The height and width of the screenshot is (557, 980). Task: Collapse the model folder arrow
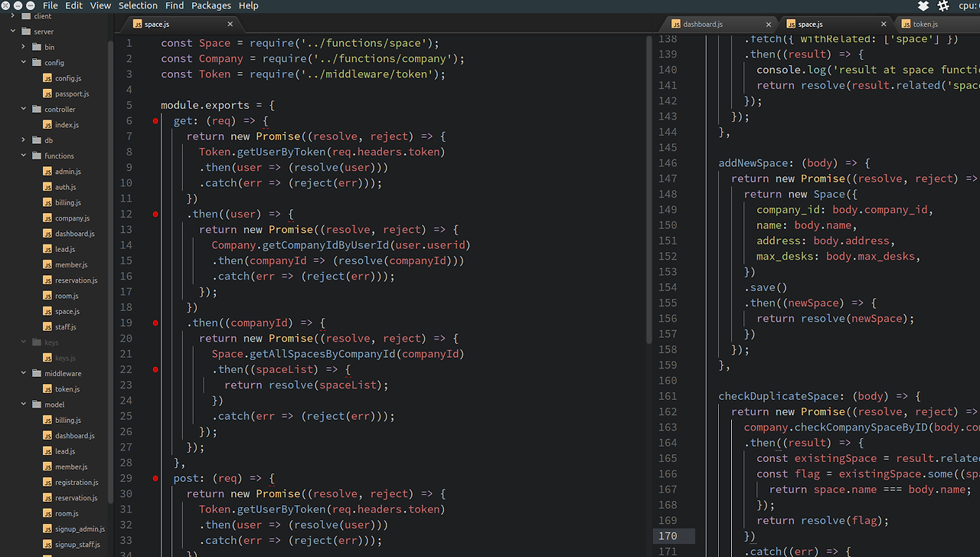pos(24,405)
